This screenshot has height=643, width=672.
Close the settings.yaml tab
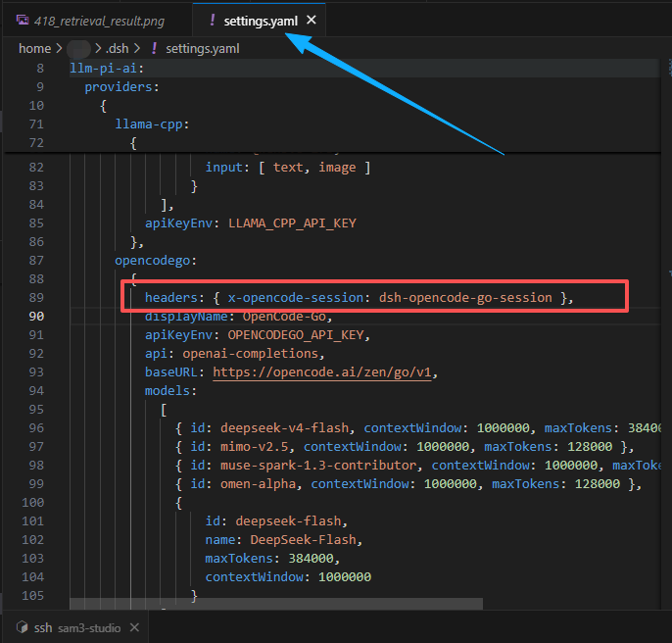(312, 20)
